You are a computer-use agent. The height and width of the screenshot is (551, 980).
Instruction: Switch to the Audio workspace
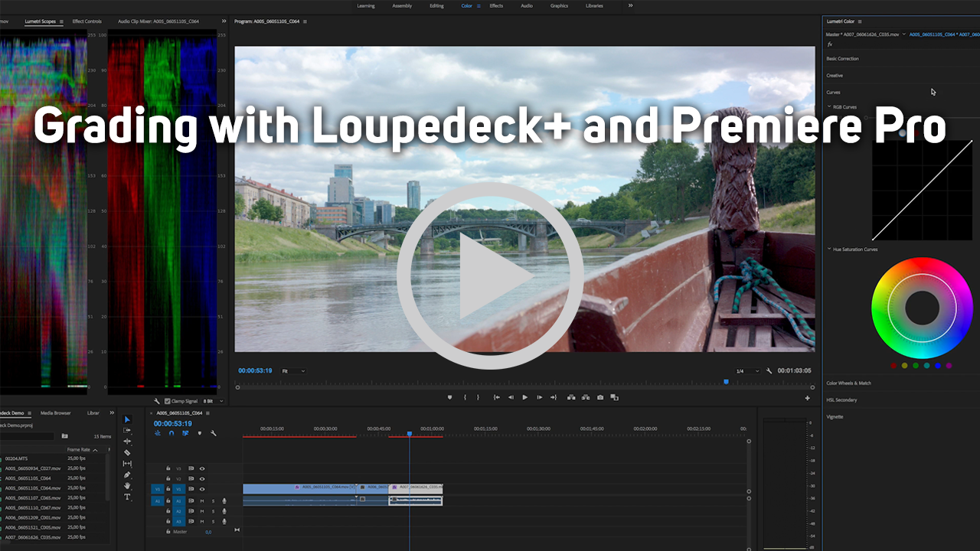point(527,5)
